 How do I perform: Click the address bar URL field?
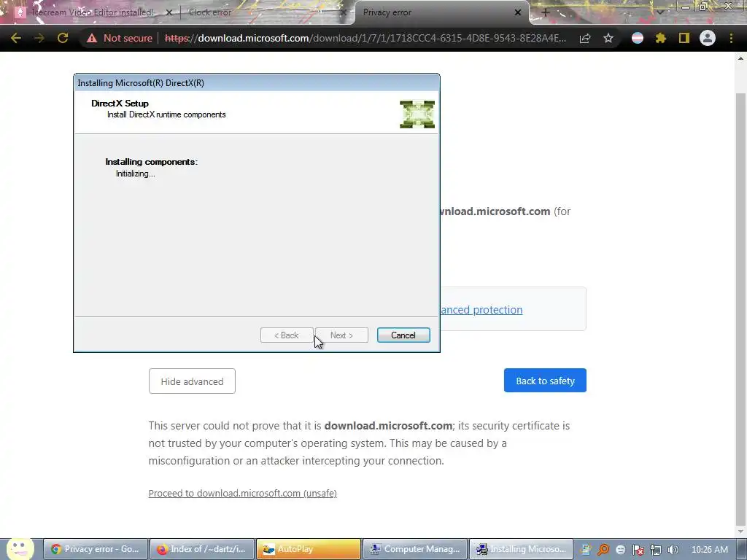point(365,38)
